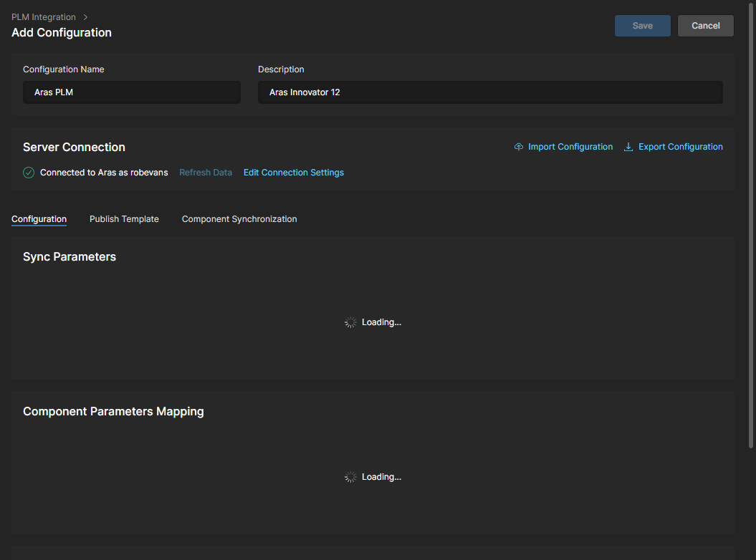Viewport: 756px width, 560px height.
Task: Click the Refresh Data link
Action: (x=206, y=173)
